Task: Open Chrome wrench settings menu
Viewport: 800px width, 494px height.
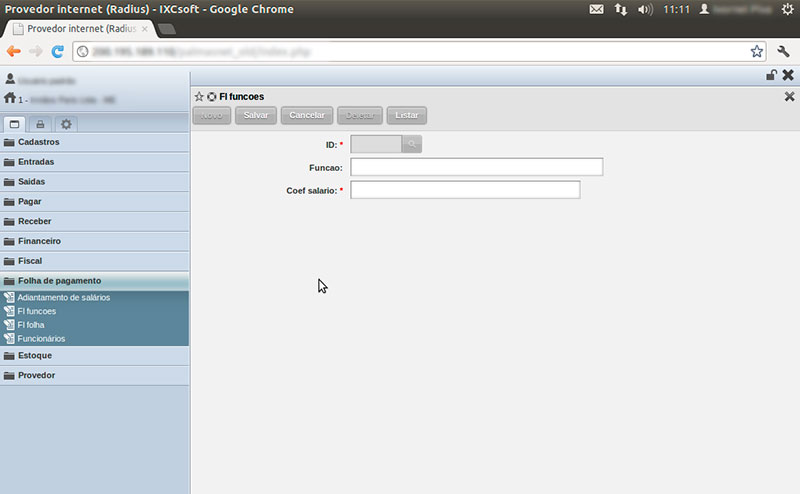Action: click(783, 51)
